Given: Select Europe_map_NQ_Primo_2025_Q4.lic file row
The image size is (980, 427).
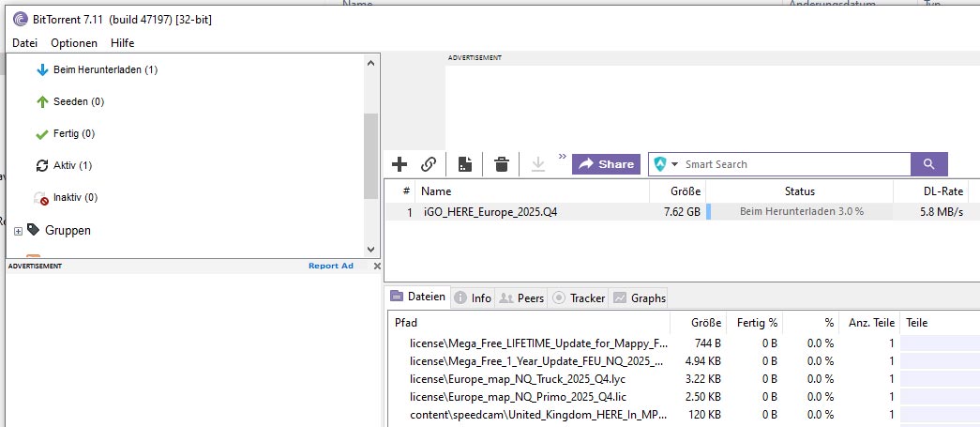Looking at the screenshot, I should pyautogui.click(x=684, y=397).
